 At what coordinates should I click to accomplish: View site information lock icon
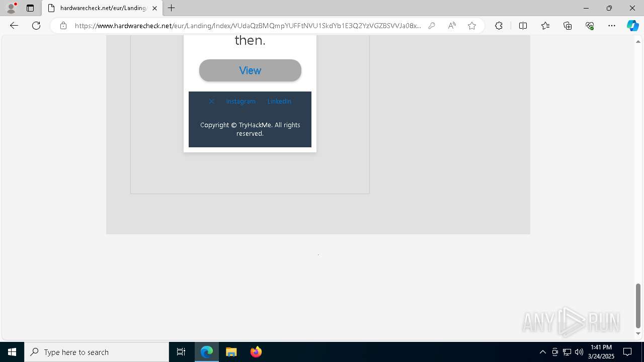[63, 26]
